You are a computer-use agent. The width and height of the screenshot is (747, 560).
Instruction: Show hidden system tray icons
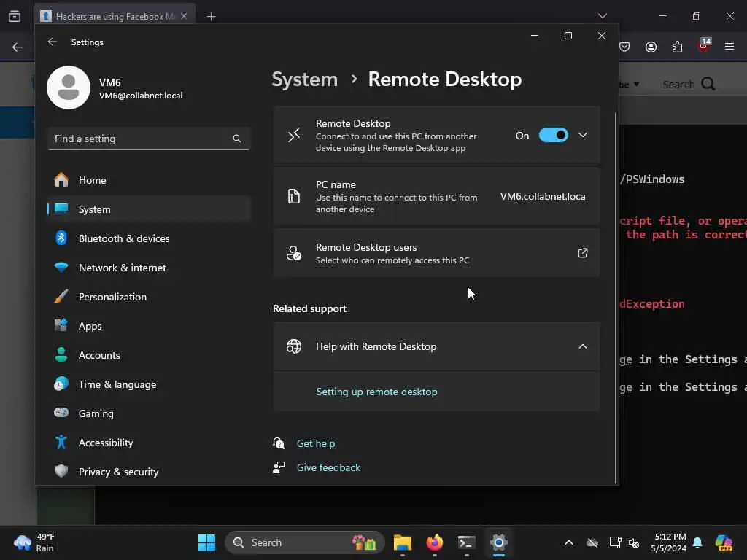[x=569, y=542]
